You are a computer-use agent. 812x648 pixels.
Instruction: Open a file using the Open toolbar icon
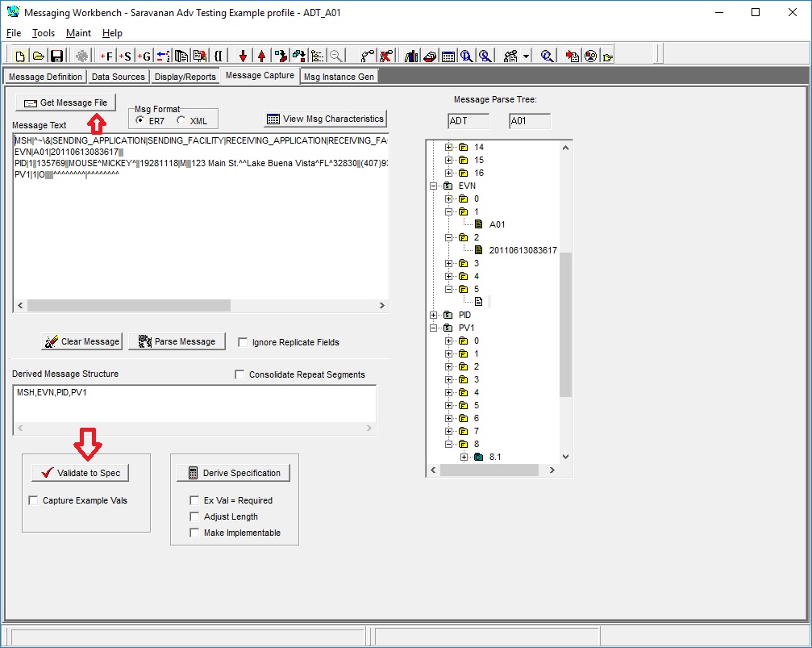37,55
